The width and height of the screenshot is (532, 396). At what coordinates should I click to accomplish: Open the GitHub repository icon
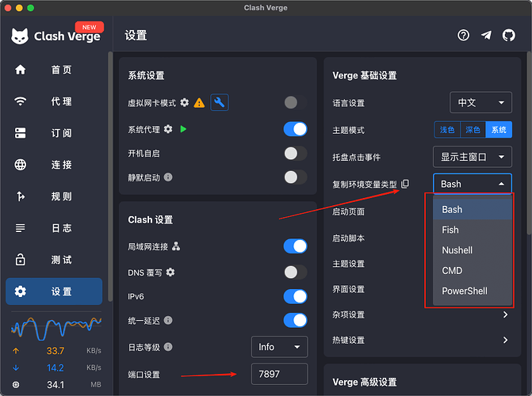(508, 36)
